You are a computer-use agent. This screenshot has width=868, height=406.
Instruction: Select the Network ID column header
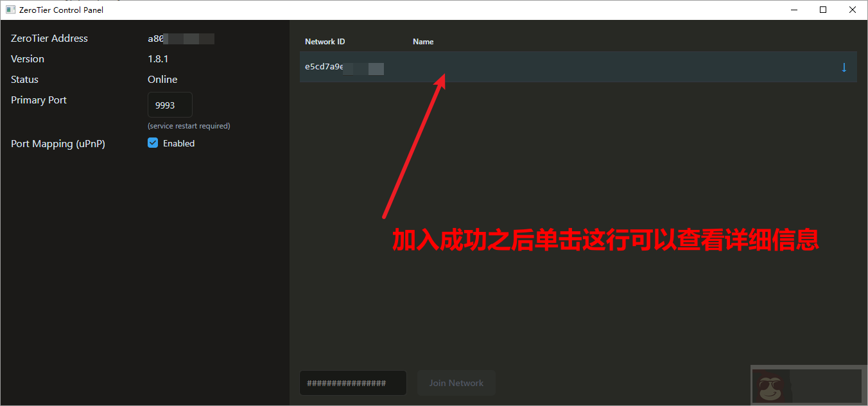325,41
